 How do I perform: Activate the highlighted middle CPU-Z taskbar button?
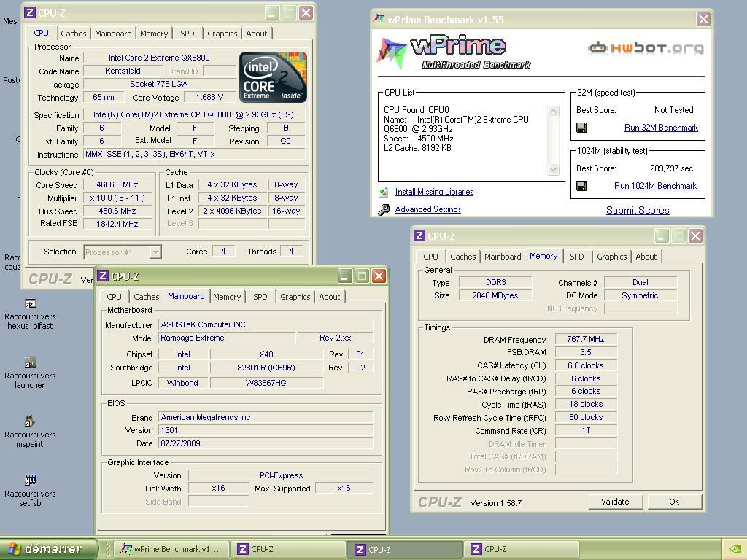pyautogui.click(x=404, y=550)
